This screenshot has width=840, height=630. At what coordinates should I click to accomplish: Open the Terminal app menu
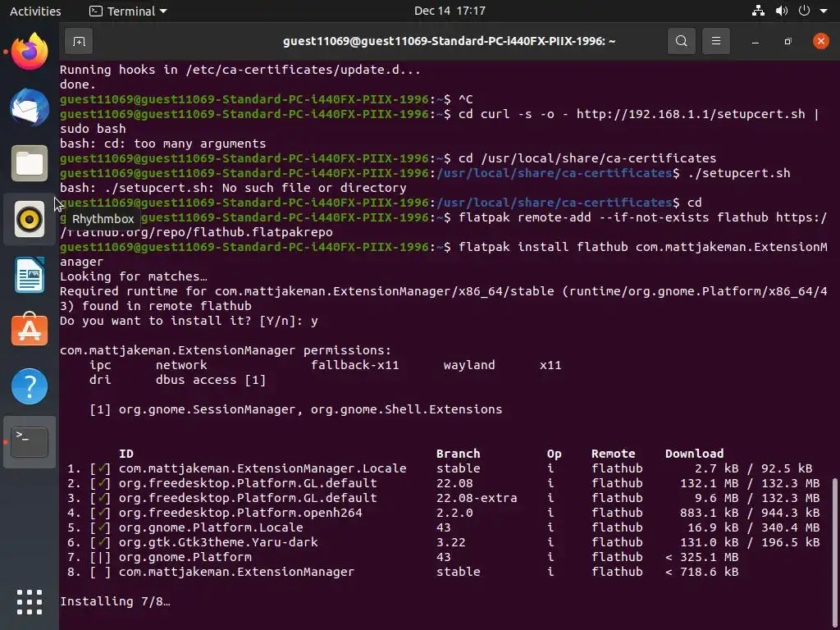(x=128, y=11)
